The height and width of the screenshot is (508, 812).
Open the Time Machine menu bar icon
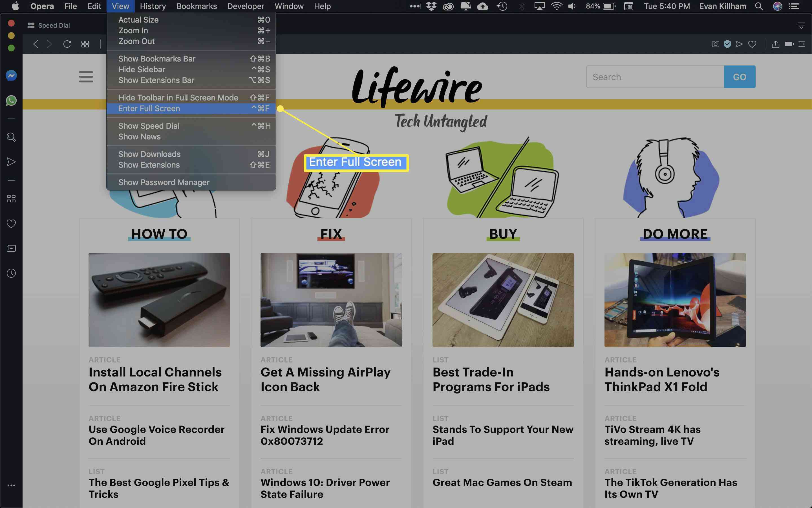(502, 6)
